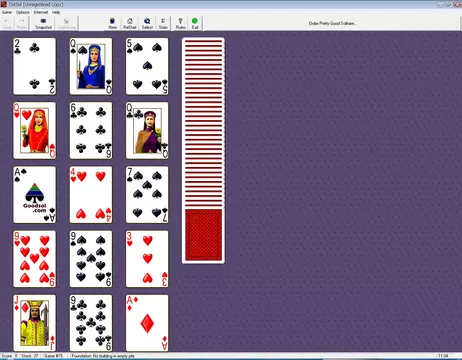Click the green Exit icon
The width and height of the screenshot is (462, 360).
point(195,23)
